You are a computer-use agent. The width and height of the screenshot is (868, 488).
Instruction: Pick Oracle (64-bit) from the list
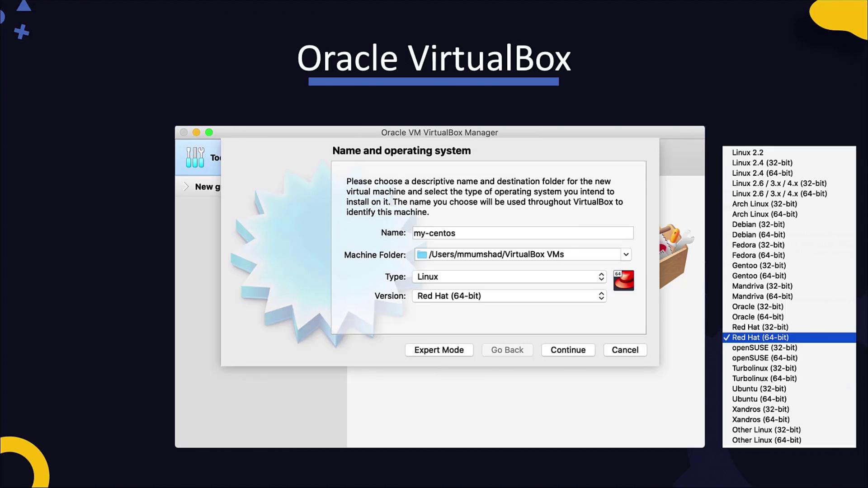click(x=758, y=317)
